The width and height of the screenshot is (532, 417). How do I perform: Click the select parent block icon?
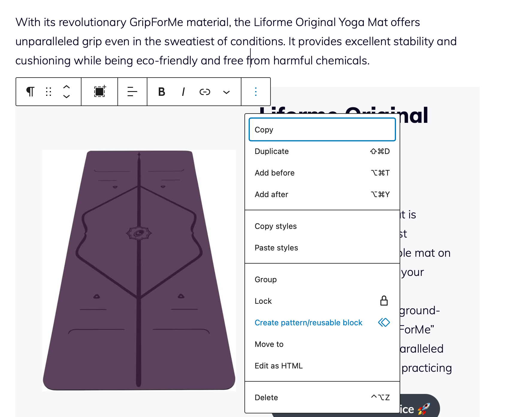99,92
